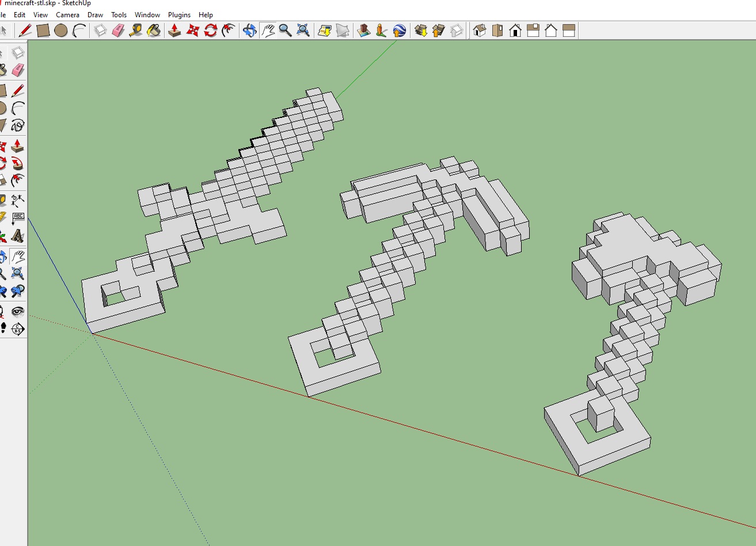The height and width of the screenshot is (546, 756).
Task: Select the Line pencil tool in top toolbar
Action: (x=25, y=30)
